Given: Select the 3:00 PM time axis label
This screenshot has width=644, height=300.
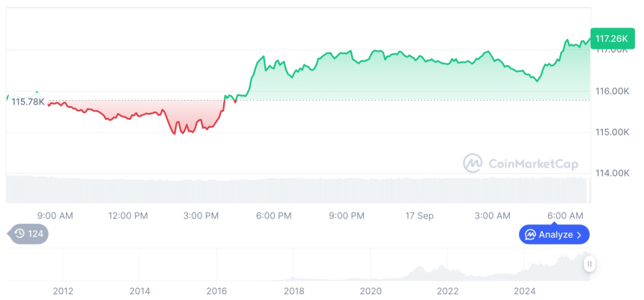Looking at the screenshot, I should click(x=201, y=215).
